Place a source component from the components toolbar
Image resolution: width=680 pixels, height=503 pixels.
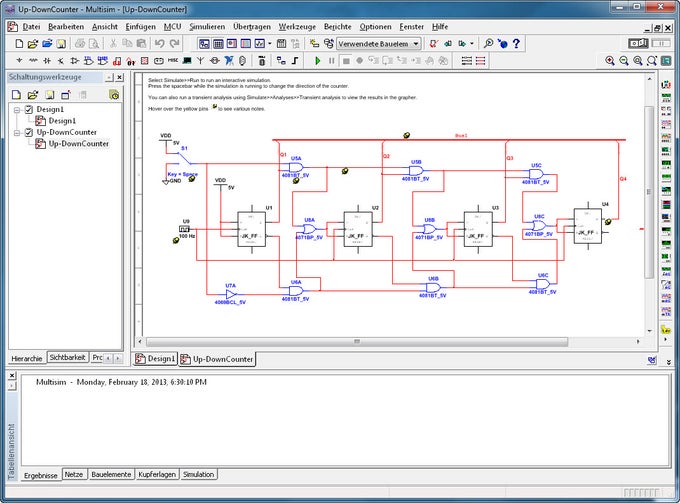pos(19,61)
